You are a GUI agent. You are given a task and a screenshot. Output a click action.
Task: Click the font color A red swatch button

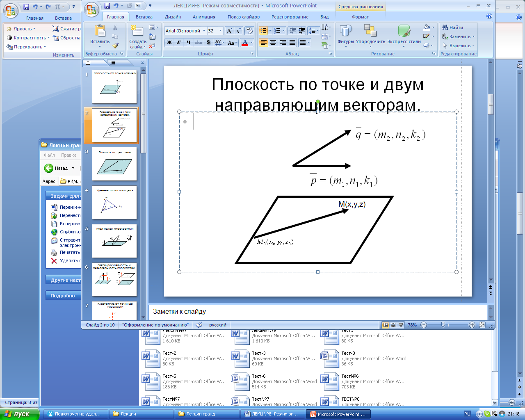[x=245, y=43]
